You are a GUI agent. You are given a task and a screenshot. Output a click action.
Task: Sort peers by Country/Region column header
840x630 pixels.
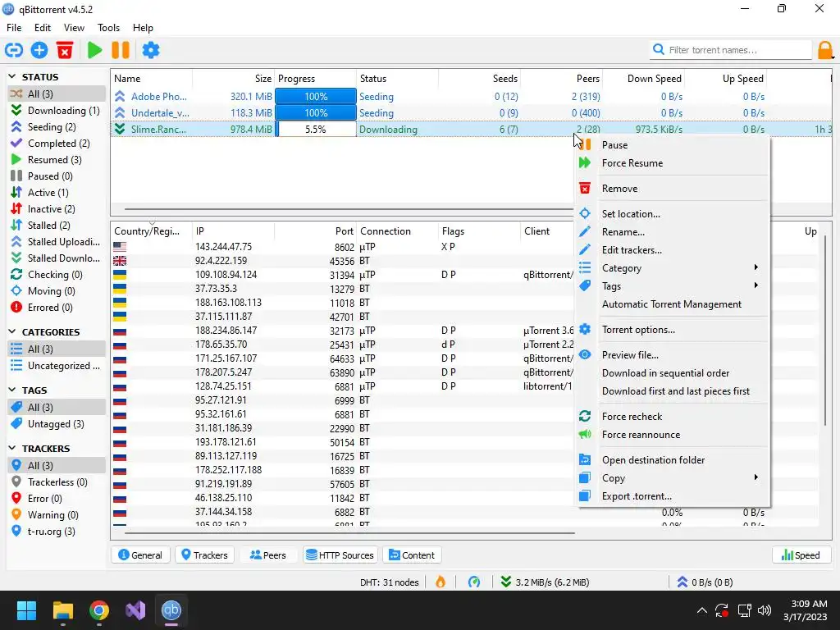(152, 231)
